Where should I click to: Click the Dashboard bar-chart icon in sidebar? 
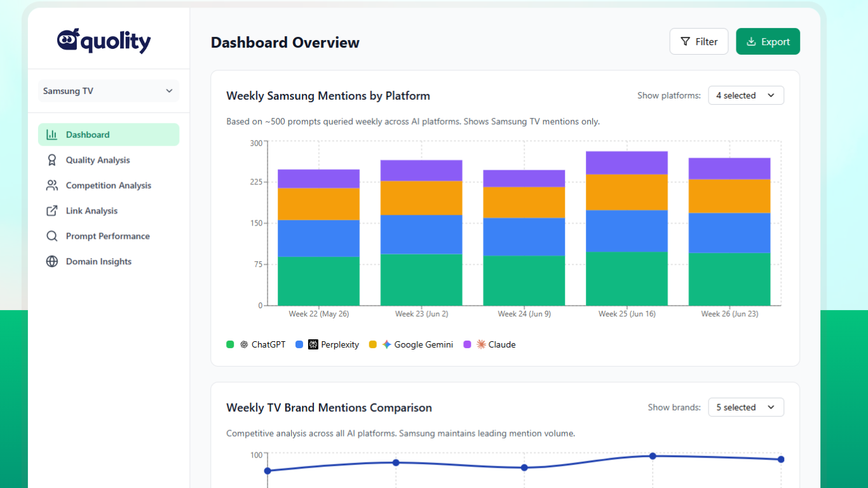tap(52, 135)
